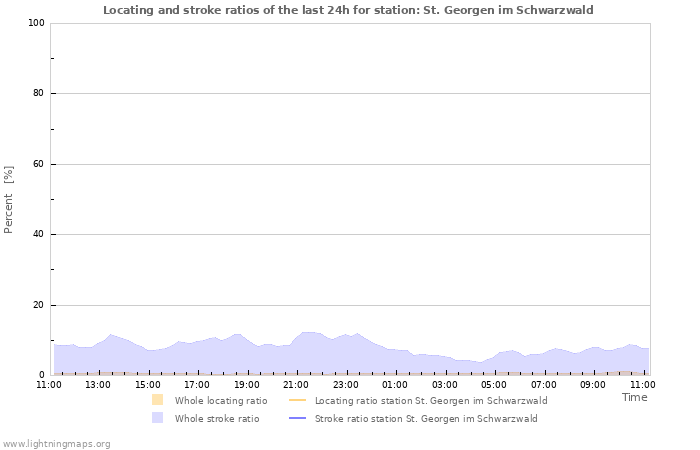The height and width of the screenshot is (450, 700).
Task: Click 'Locating ratio station St. Georgen' legend text
Action: pos(430,400)
